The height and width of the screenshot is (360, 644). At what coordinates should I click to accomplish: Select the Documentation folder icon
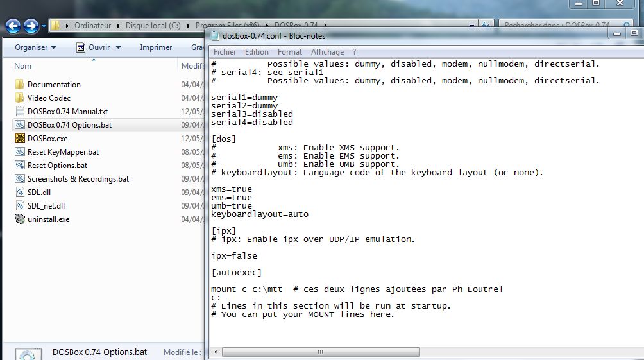pos(19,84)
